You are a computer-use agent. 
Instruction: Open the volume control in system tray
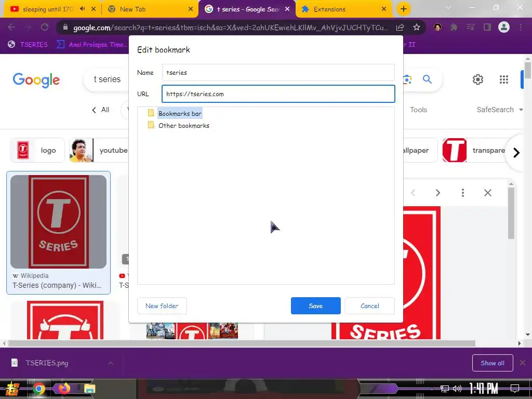coord(457,389)
